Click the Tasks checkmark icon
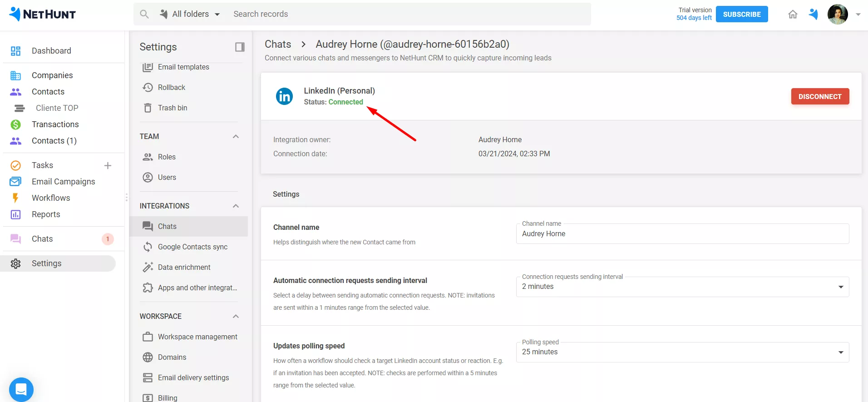Screen dimensions: 868x402 tap(15, 165)
